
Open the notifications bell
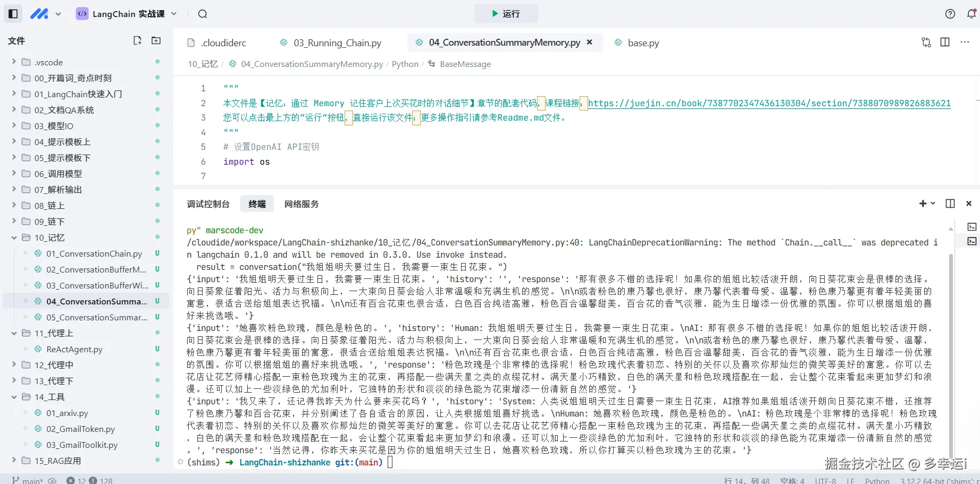(971, 14)
